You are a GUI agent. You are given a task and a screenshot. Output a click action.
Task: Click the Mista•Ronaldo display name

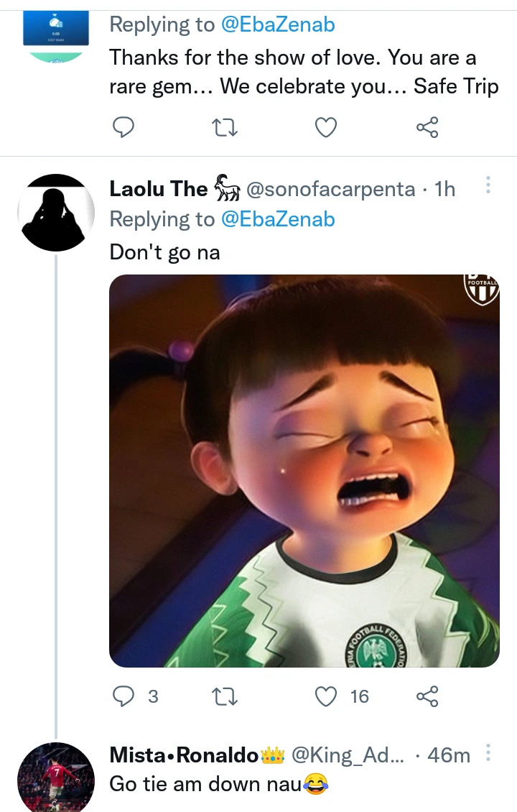184,755
